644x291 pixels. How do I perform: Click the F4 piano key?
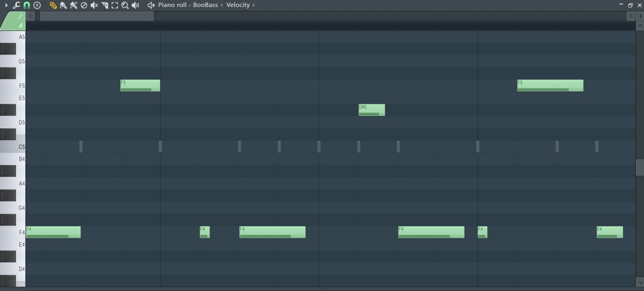tap(13, 232)
